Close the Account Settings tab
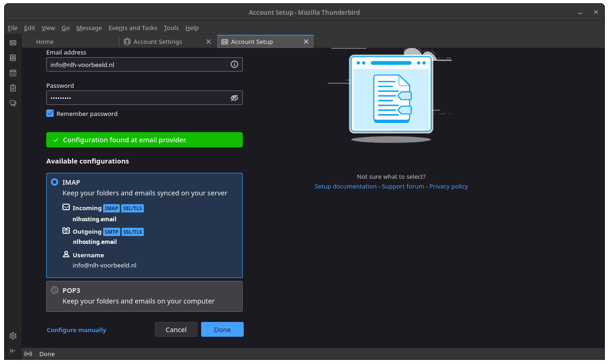609x364 pixels. [x=209, y=42]
